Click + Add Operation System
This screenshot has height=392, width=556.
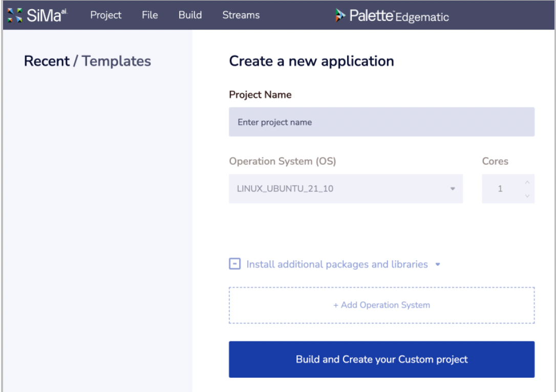coord(381,305)
